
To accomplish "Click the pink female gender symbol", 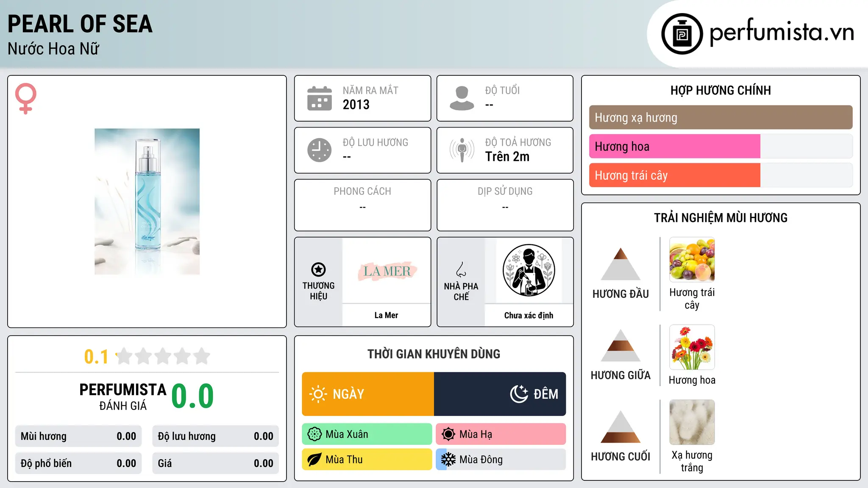I will 25,98.
